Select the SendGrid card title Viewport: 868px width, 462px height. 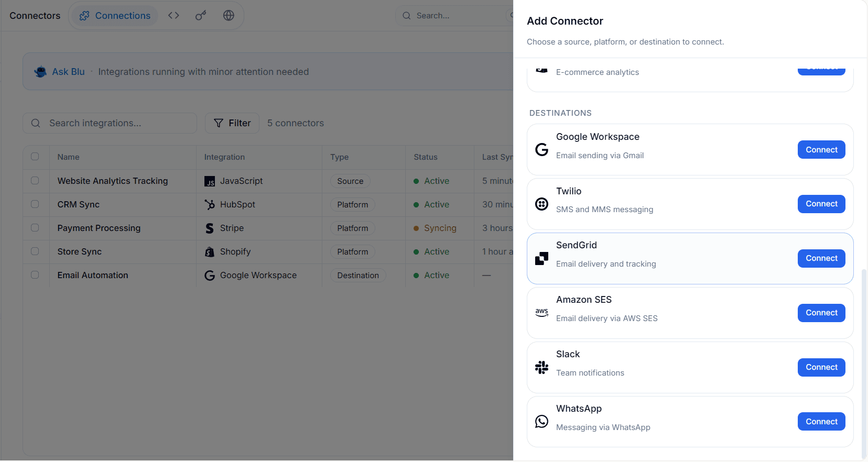(x=577, y=245)
